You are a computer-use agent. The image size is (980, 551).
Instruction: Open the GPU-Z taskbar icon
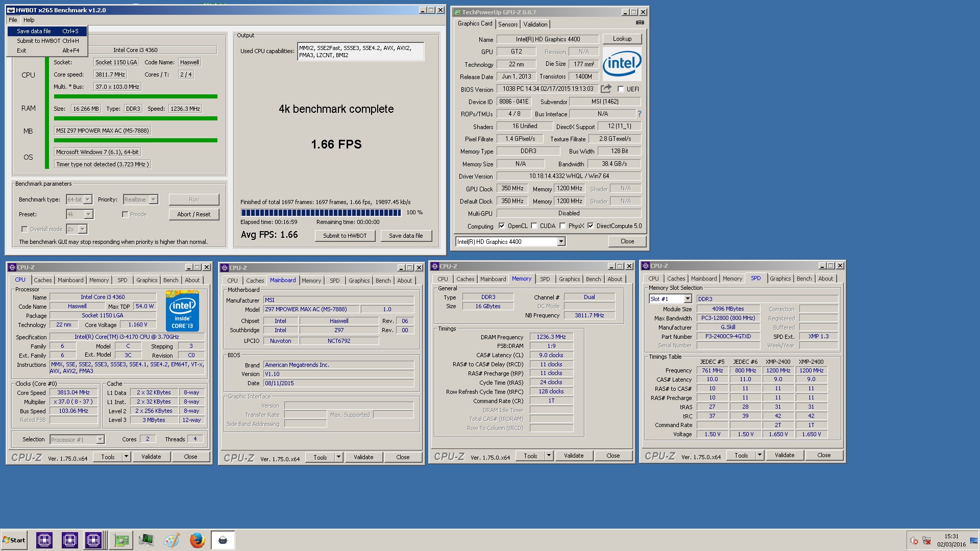coord(121,540)
